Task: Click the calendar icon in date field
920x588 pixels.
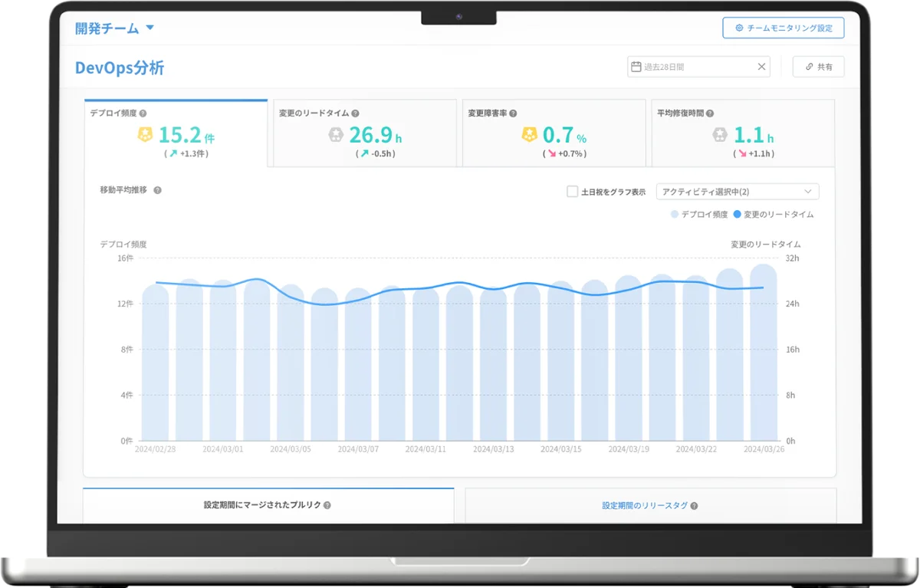Action: coord(636,67)
